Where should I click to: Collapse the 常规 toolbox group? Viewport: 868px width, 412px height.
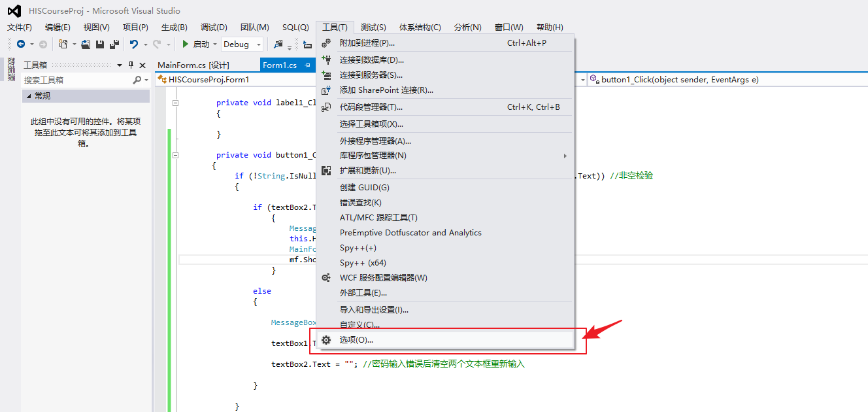tap(28, 96)
